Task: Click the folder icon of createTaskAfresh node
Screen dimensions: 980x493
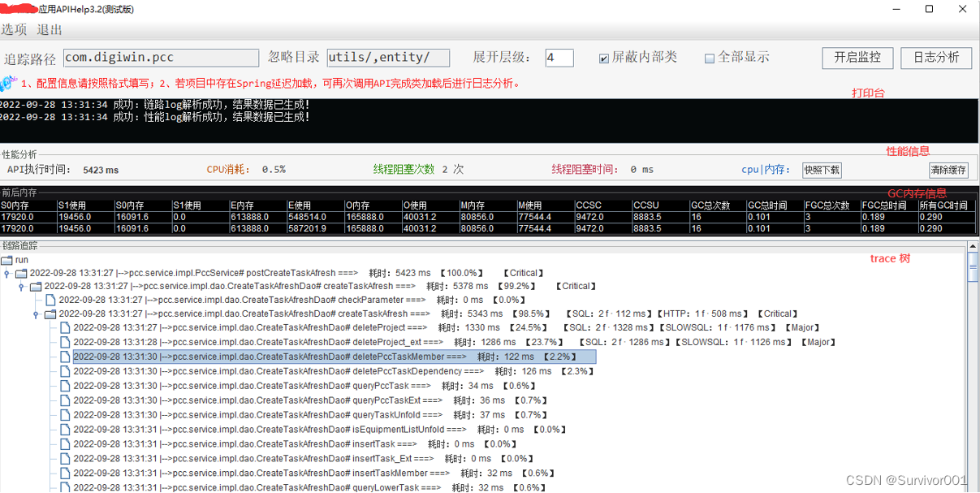Action: (x=50, y=314)
